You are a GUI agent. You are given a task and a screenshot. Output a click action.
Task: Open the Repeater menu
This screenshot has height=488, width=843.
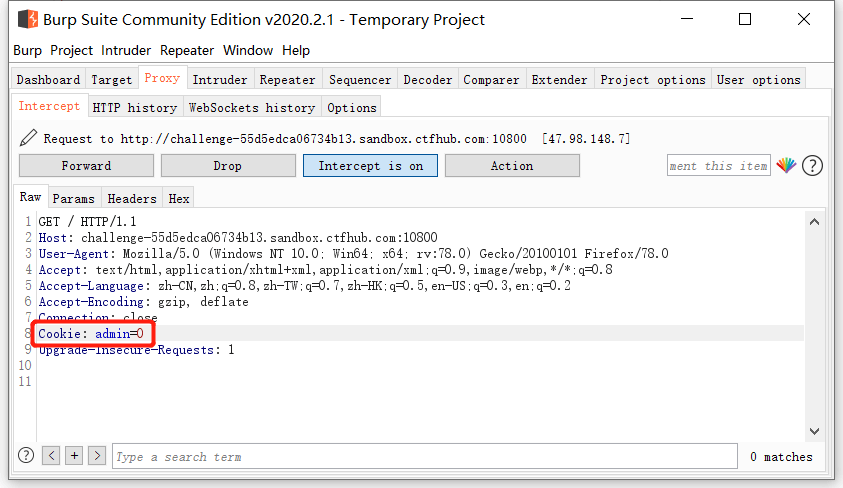[x=187, y=51]
